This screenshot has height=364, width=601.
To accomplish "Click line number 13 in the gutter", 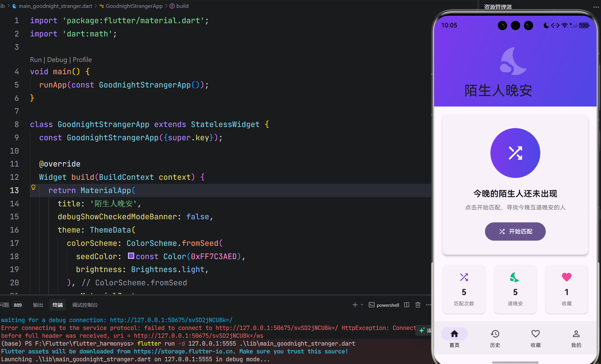I will 14,190.
